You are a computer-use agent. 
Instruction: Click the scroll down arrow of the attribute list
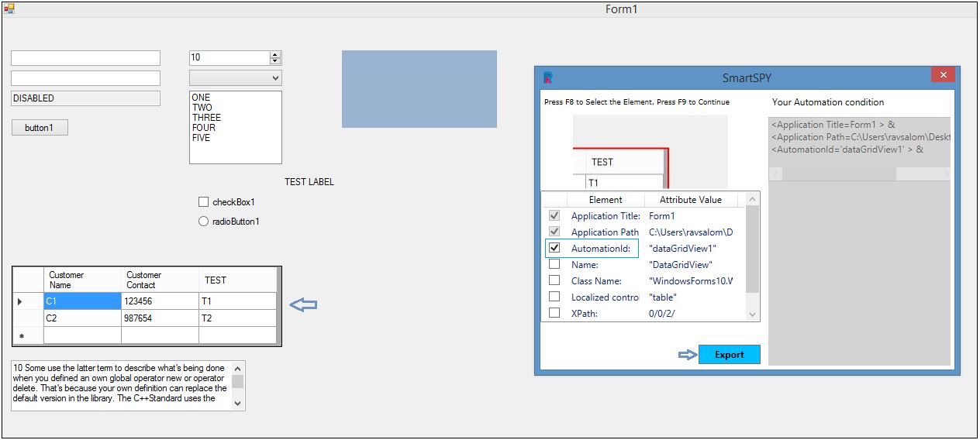(x=751, y=315)
